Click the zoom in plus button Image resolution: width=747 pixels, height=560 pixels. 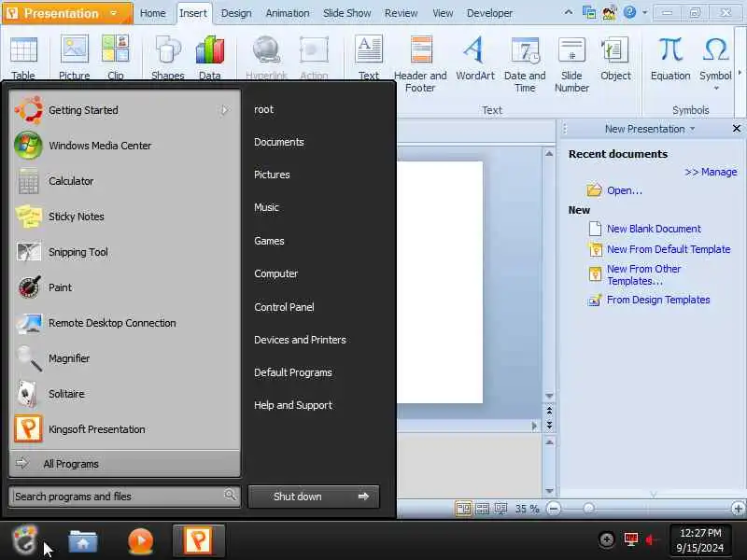[x=738, y=509]
